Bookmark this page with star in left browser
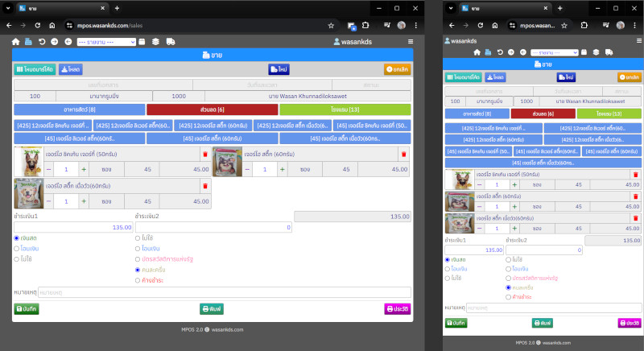The height and width of the screenshot is (351, 644). (x=331, y=25)
